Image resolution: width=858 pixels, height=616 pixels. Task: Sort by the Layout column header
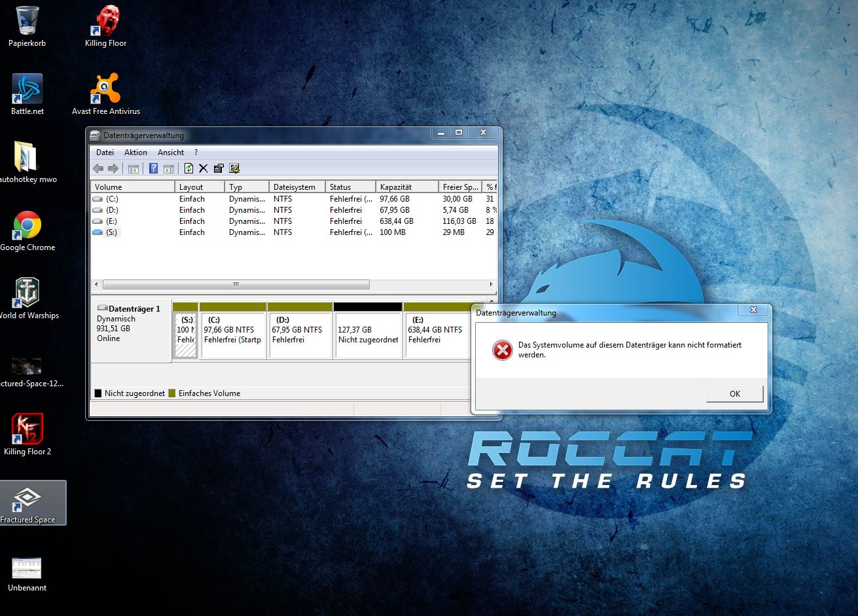[x=200, y=187]
